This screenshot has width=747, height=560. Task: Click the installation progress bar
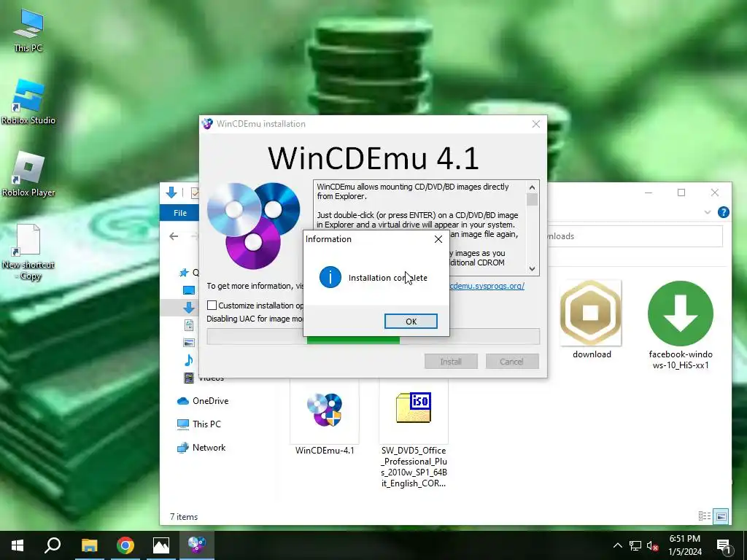(373, 337)
